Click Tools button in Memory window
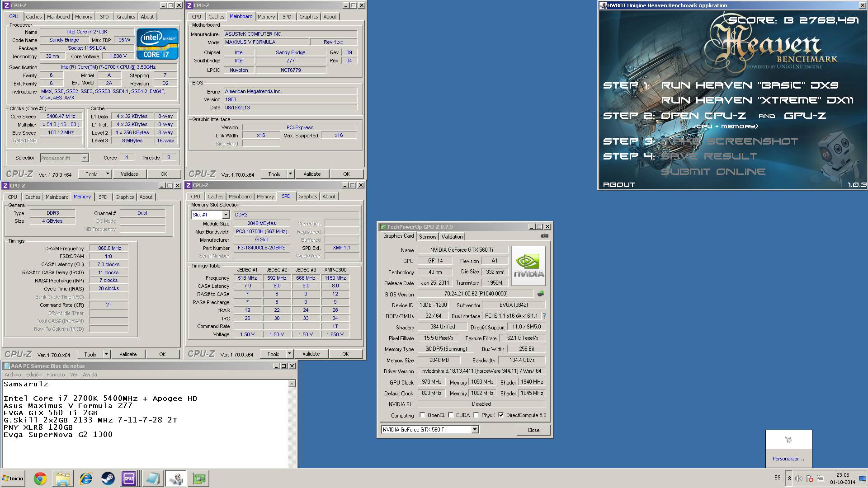 click(x=90, y=354)
